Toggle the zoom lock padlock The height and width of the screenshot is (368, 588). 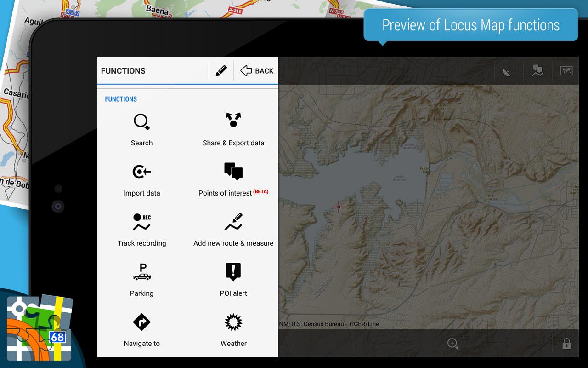click(566, 344)
